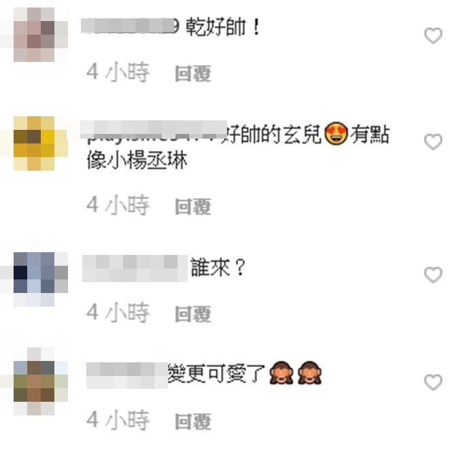Screen dimensions: 476x465
Task: Click the 4 小時 timestamp under 乾好帥！
Action: point(118,73)
